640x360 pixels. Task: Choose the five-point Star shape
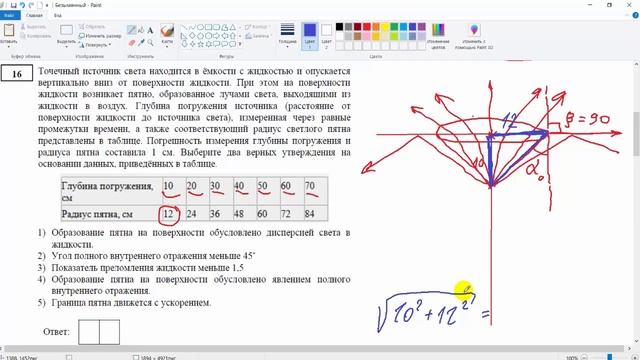(x=200, y=44)
